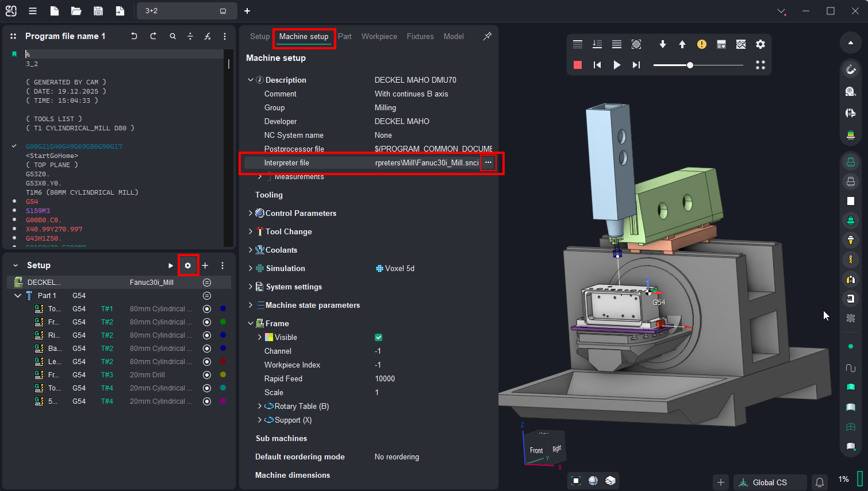Expand the Control Parameters section
The height and width of the screenshot is (491, 868).
click(251, 213)
